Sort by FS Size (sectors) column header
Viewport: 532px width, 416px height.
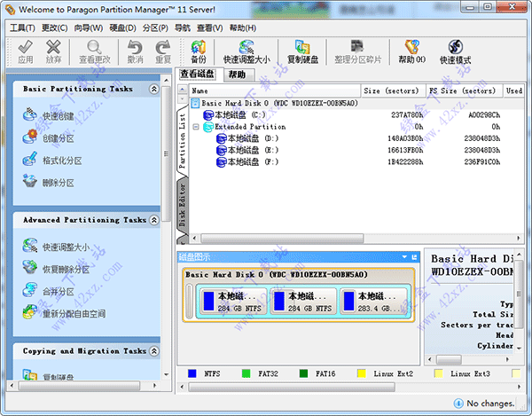coord(464,91)
